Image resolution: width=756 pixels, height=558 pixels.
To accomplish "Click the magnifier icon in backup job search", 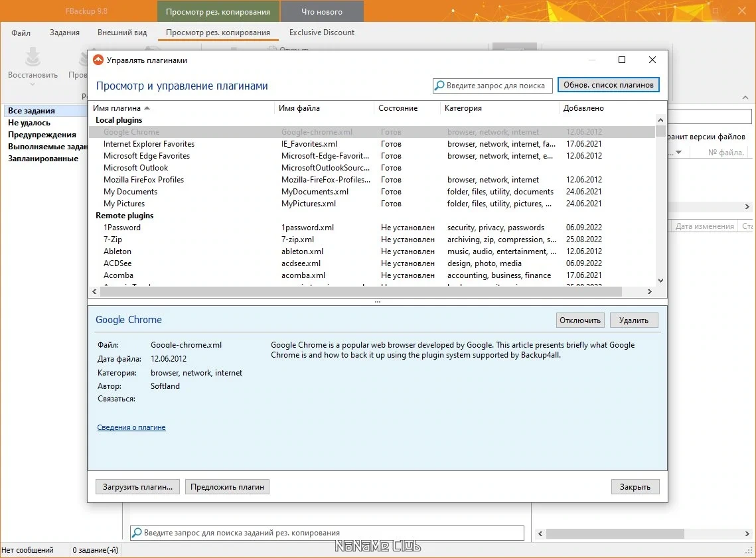I will tap(137, 533).
